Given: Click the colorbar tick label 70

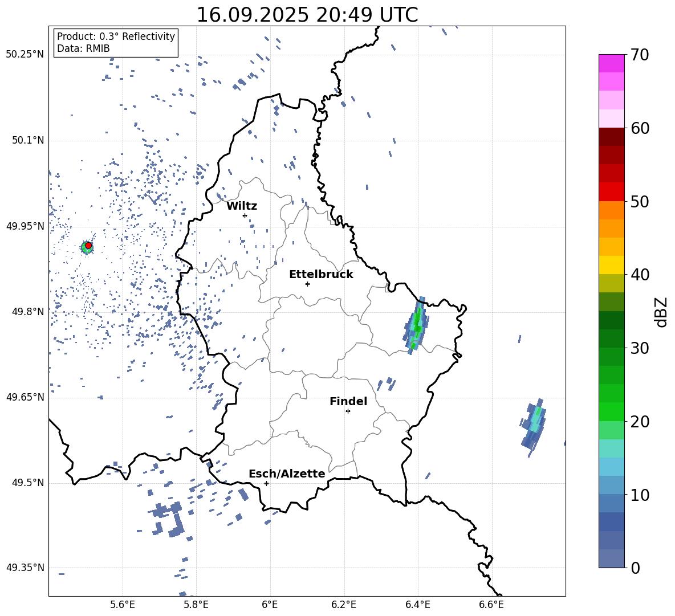Looking at the screenshot, I should tap(640, 55).
